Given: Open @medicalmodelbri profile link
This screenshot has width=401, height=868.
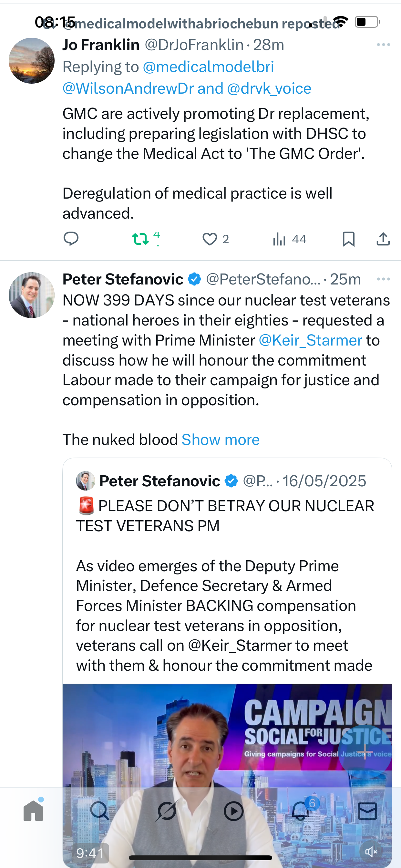Looking at the screenshot, I should [208, 67].
